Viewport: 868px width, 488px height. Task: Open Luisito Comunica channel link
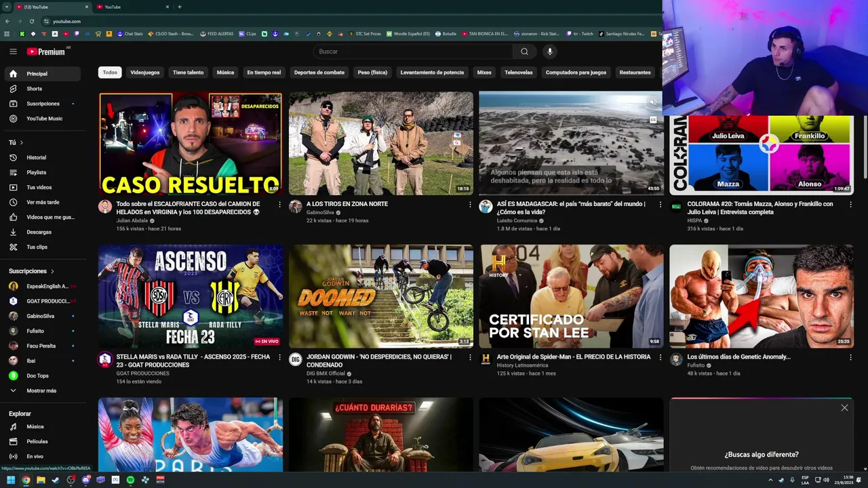point(517,220)
